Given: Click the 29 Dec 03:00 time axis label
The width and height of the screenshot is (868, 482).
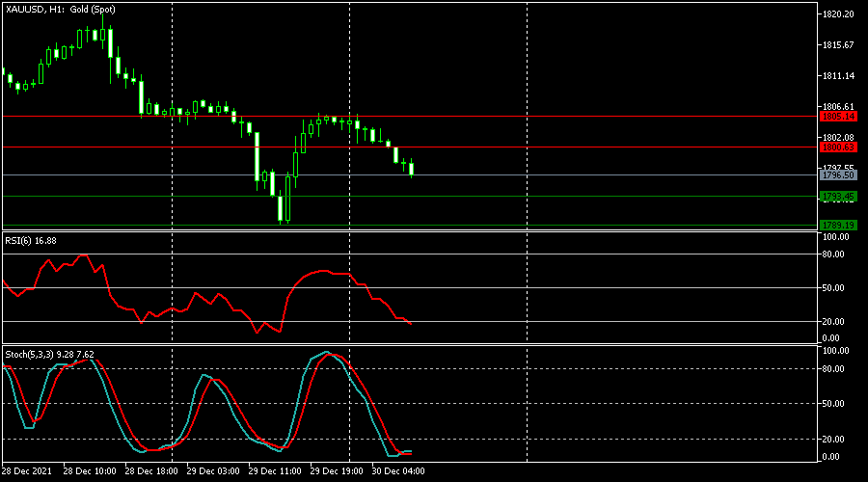Looking at the screenshot, I should click(x=213, y=471).
